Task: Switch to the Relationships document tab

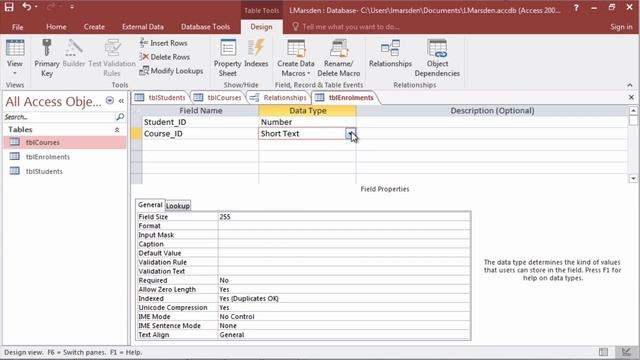Action: 278,98
